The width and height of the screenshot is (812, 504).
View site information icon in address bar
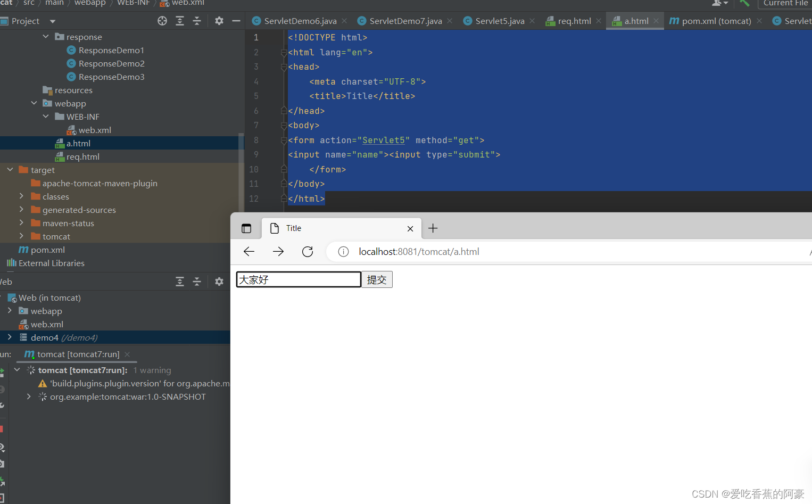[344, 252]
